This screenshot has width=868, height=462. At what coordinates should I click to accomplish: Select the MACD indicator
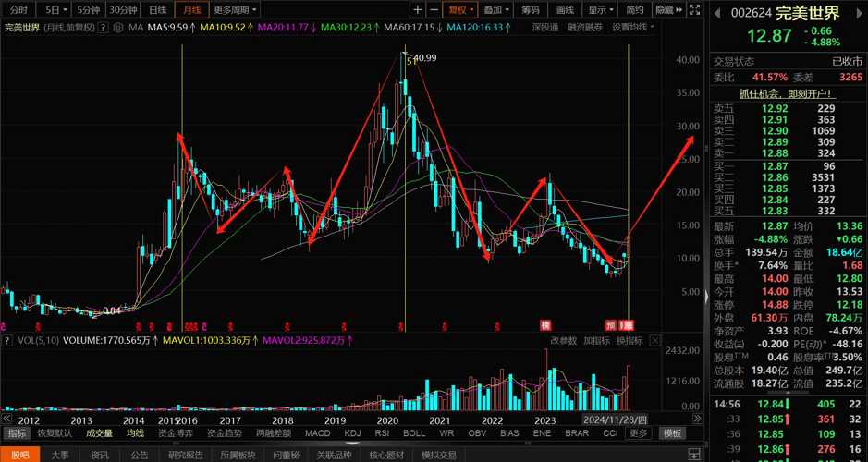click(x=318, y=433)
